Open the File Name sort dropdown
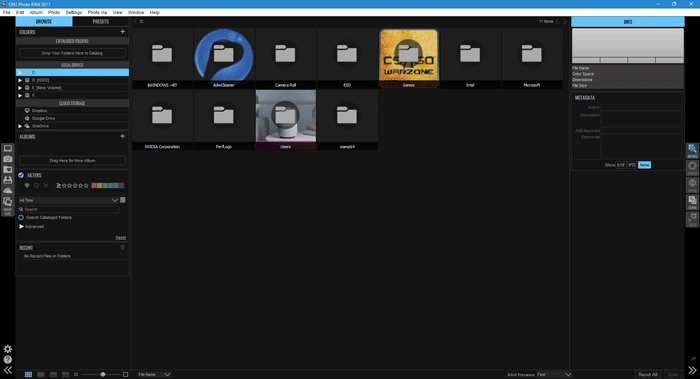The height and width of the screenshot is (379, 700). pyautogui.click(x=154, y=375)
